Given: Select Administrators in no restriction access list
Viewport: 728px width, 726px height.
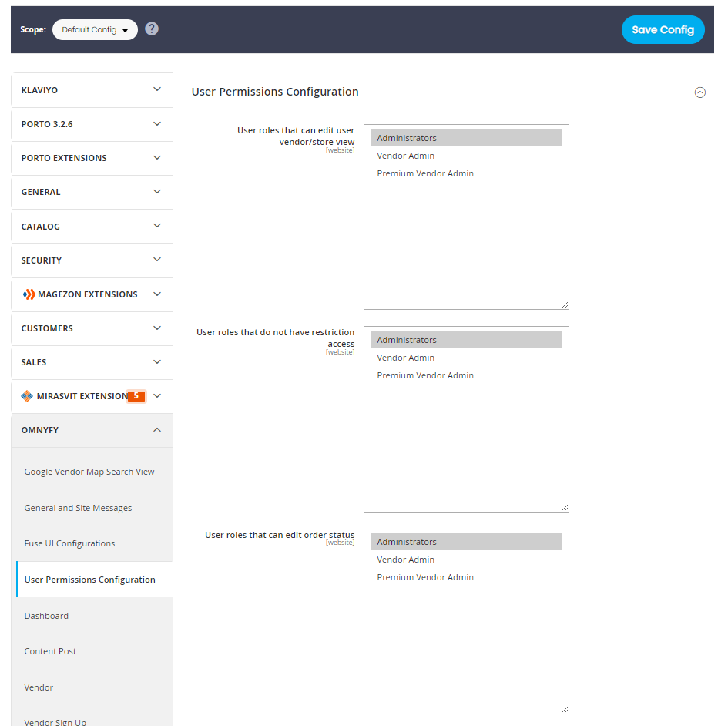Looking at the screenshot, I should point(466,340).
